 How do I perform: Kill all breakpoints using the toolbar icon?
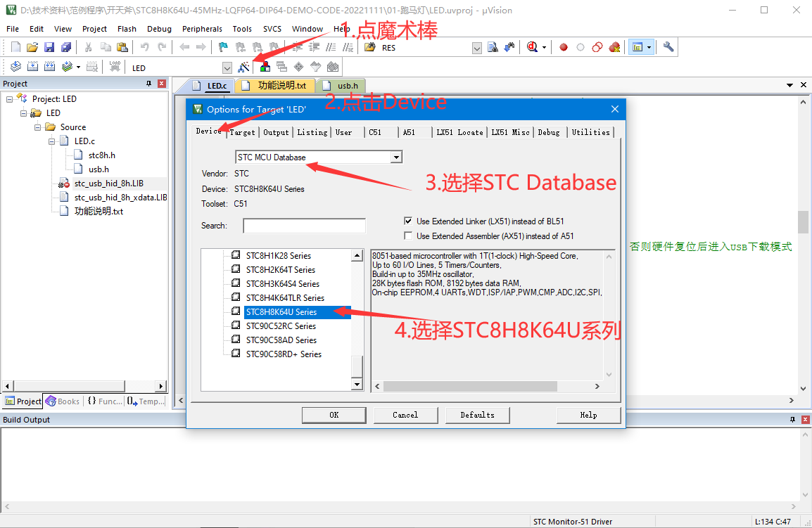coord(614,47)
